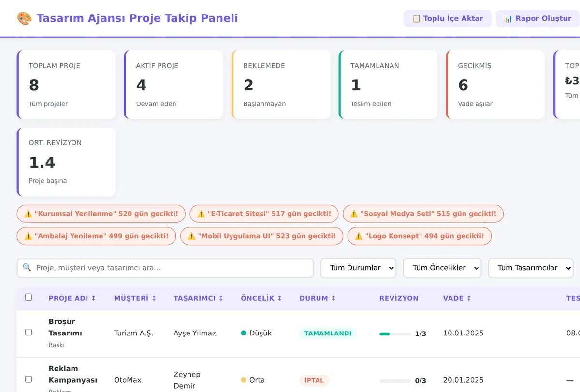The height and width of the screenshot is (392, 580).
Task: Click the İPTAL status badge
Action: (x=314, y=380)
